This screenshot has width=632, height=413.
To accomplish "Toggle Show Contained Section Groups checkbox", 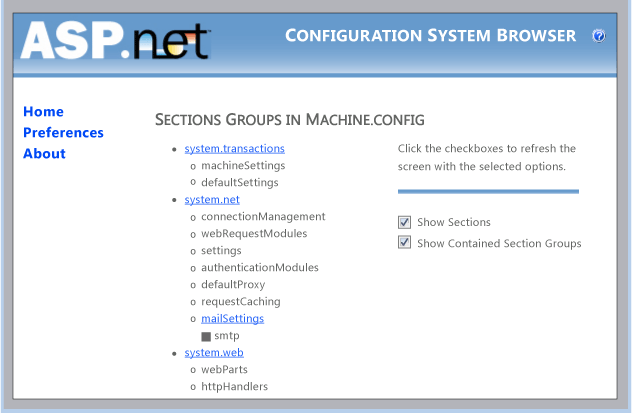I will (x=404, y=243).
